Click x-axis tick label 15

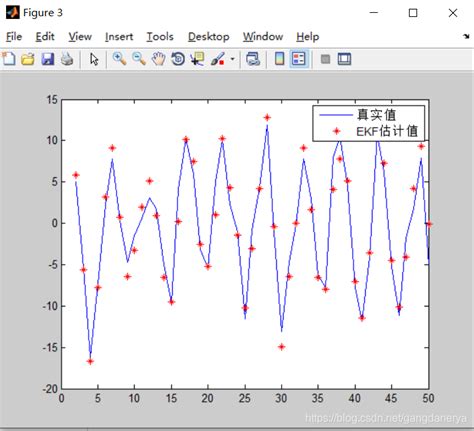click(171, 398)
